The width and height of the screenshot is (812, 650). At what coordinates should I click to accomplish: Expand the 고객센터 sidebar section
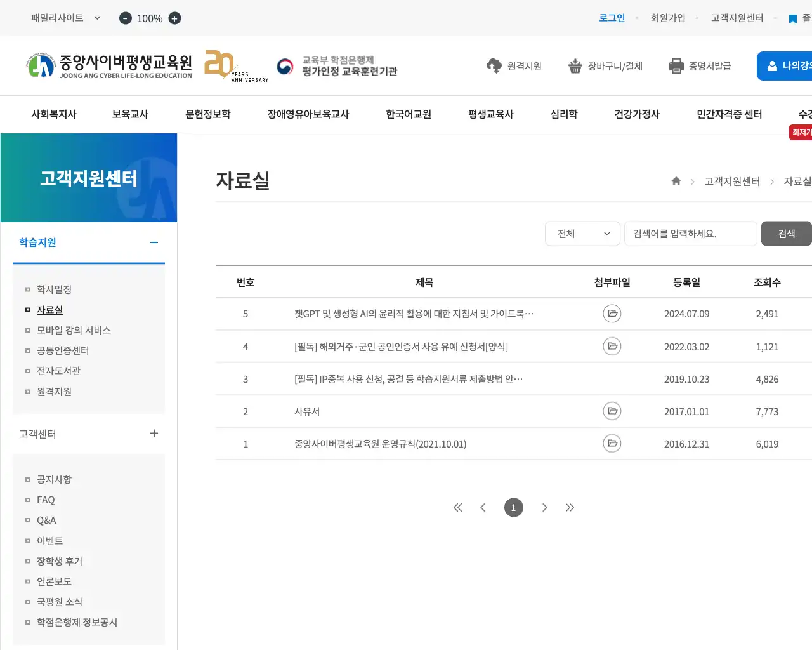pos(154,433)
